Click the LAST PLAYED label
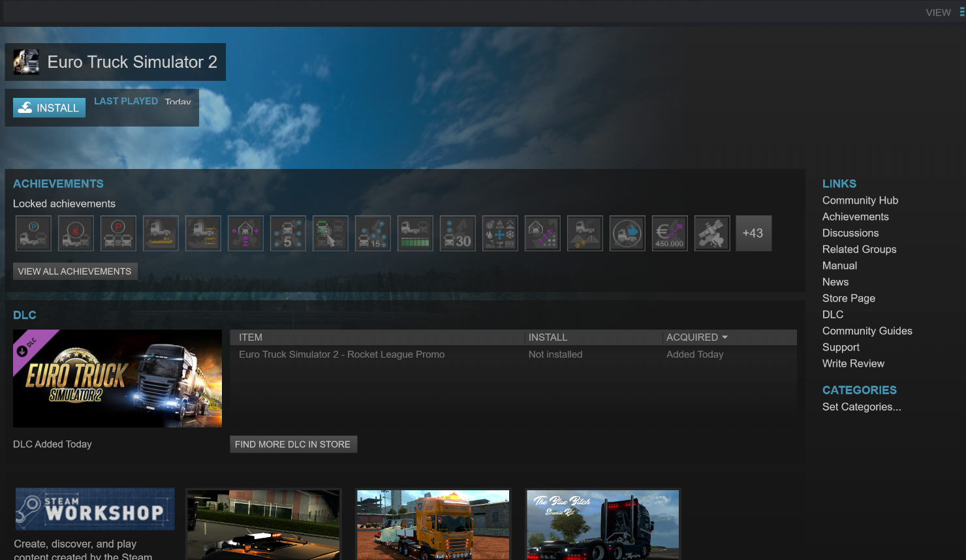966x560 pixels. click(126, 101)
